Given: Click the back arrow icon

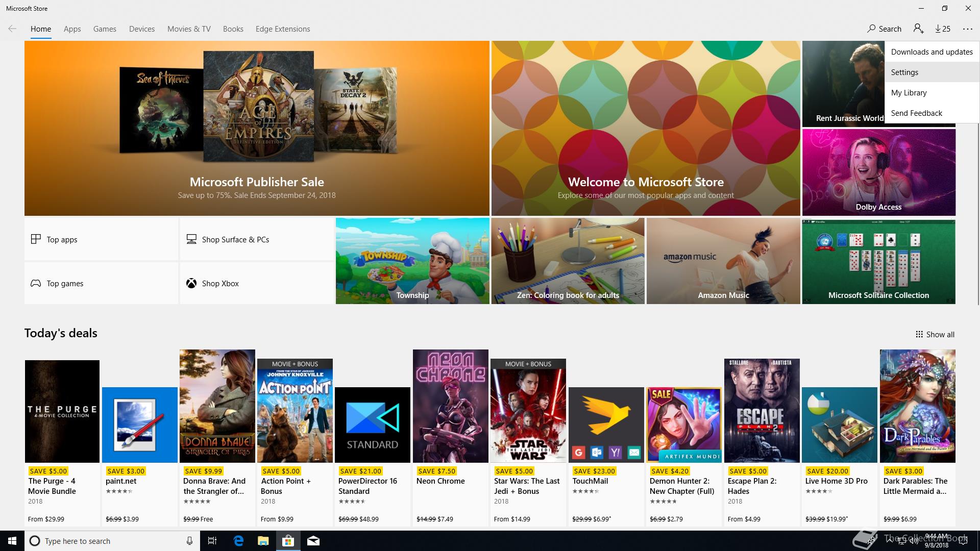Looking at the screenshot, I should [12, 29].
